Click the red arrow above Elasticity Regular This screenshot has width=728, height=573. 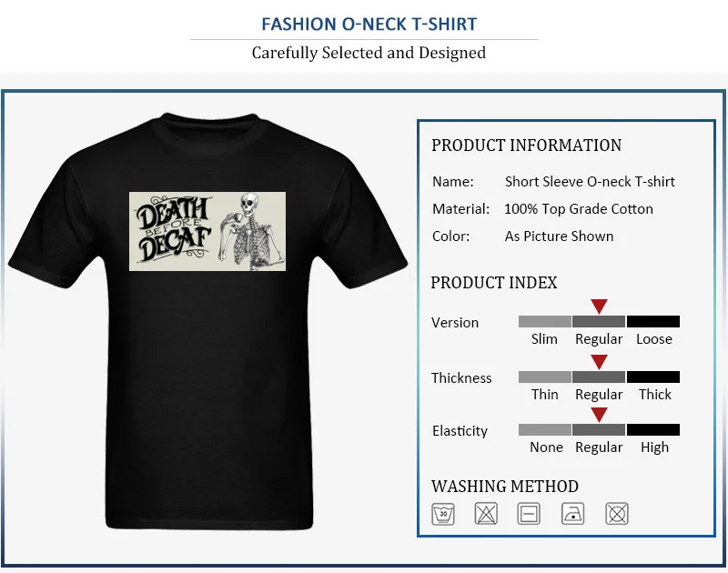[599, 415]
